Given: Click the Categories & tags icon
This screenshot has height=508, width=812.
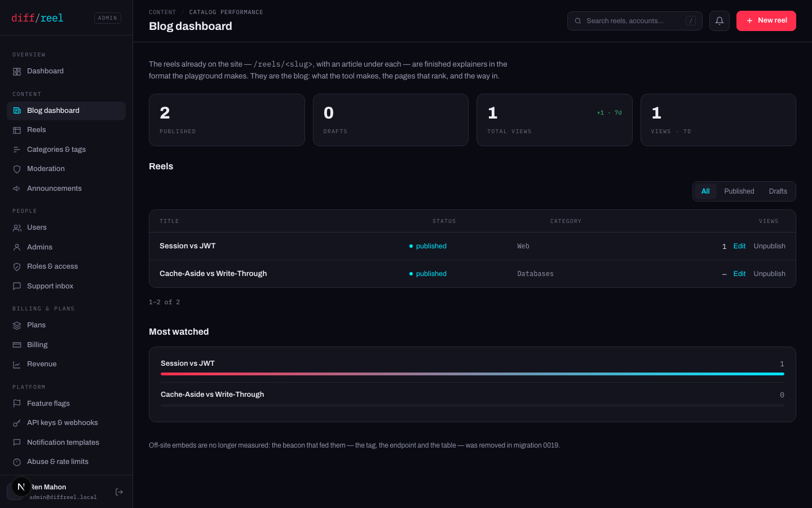Looking at the screenshot, I should (17, 150).
